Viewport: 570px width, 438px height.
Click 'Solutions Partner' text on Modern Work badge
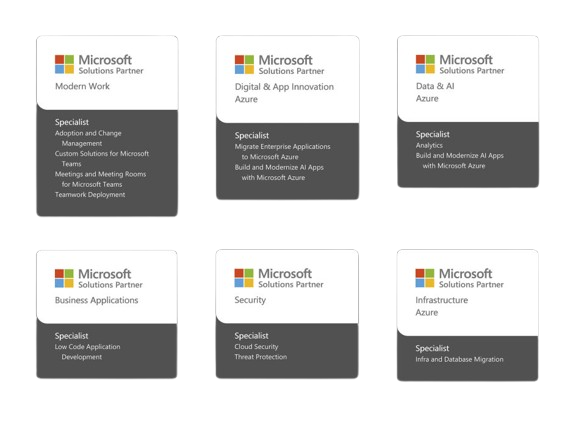(x=111, y=71)
